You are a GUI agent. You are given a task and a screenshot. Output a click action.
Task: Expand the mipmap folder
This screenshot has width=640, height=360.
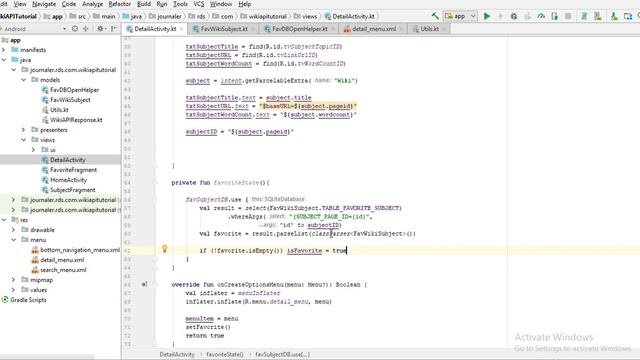13,280
